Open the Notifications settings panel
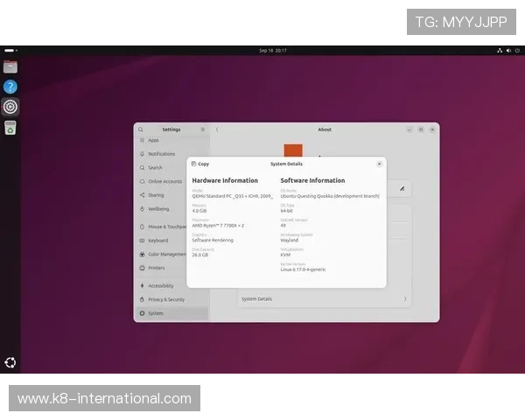Image resolution: width=525 pixels, height=420 pixels. pos(161,154)
